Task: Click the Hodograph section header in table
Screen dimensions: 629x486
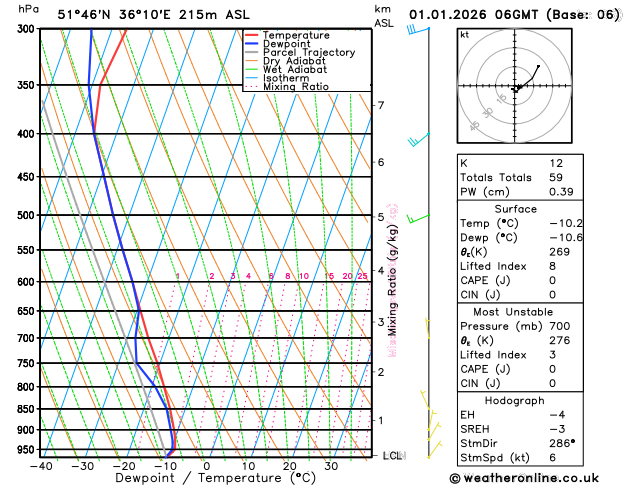Action: [515, 401]
